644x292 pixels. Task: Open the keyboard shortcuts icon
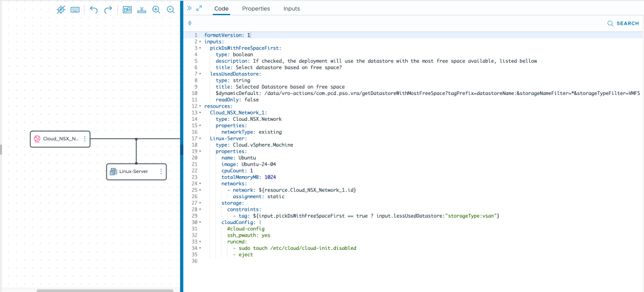coord(75,10)
